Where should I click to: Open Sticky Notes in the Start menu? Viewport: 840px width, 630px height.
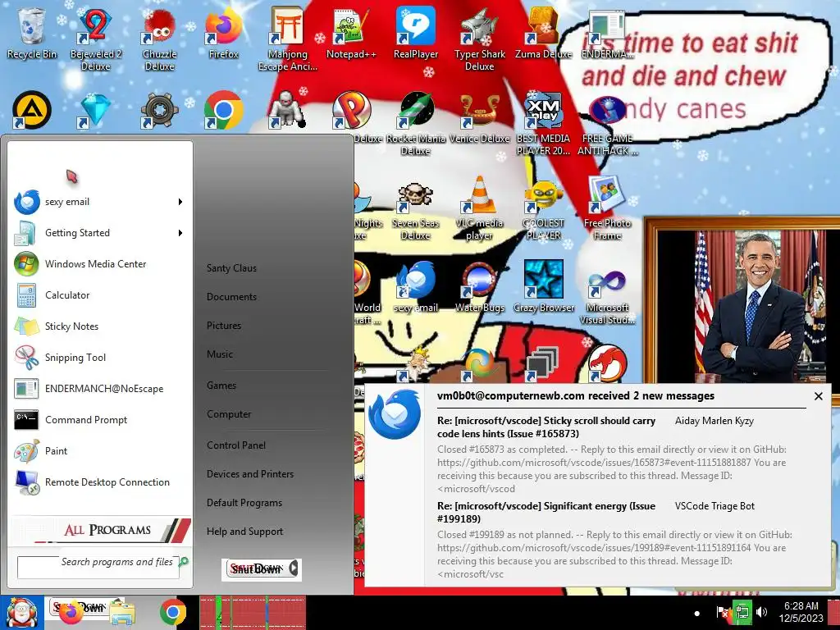click(99, 326)
